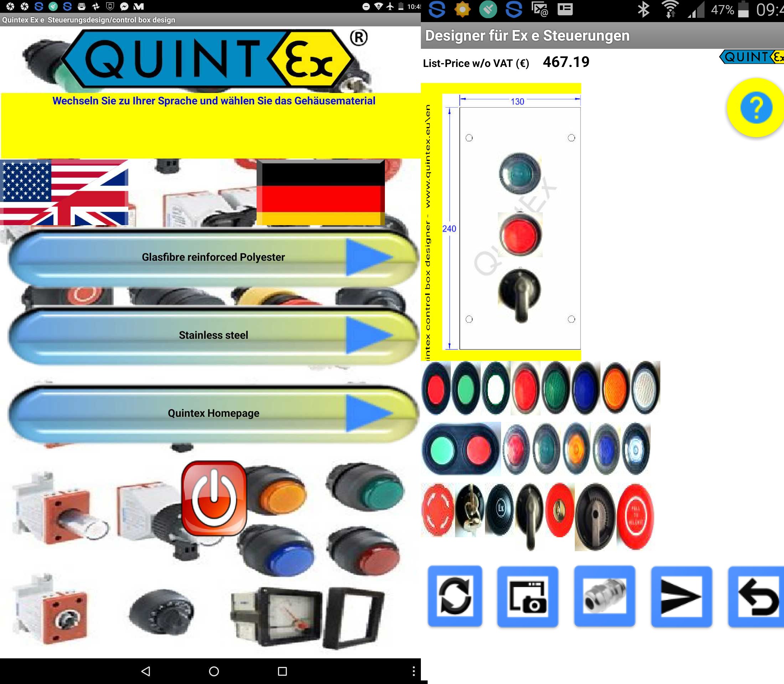
Task: Tap the undo back-arrow button
Action: 756,596
